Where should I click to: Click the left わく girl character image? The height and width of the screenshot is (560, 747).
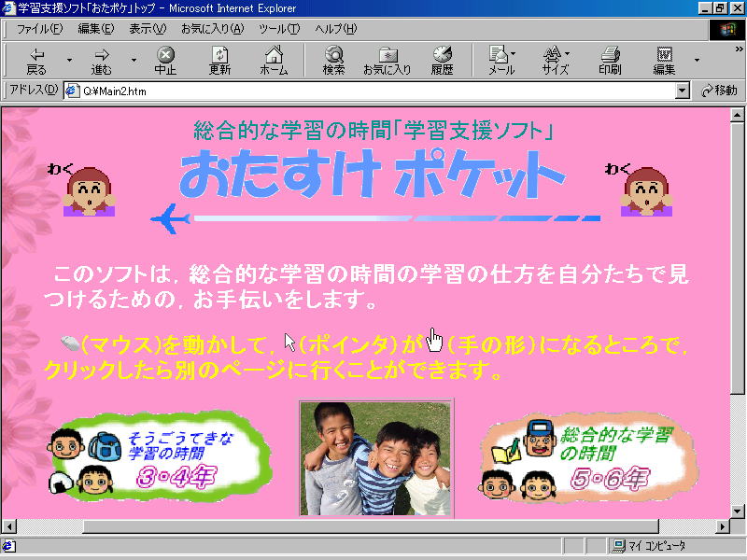[87, 189]
